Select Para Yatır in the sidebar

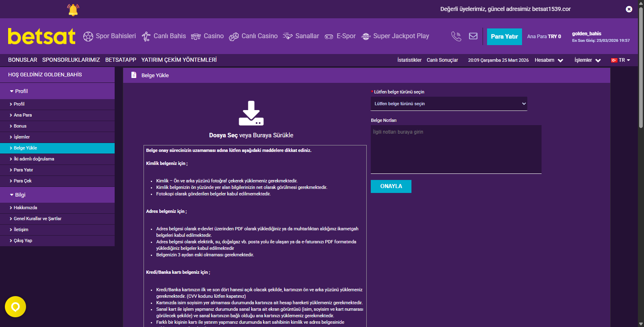[x=57, y=170]
